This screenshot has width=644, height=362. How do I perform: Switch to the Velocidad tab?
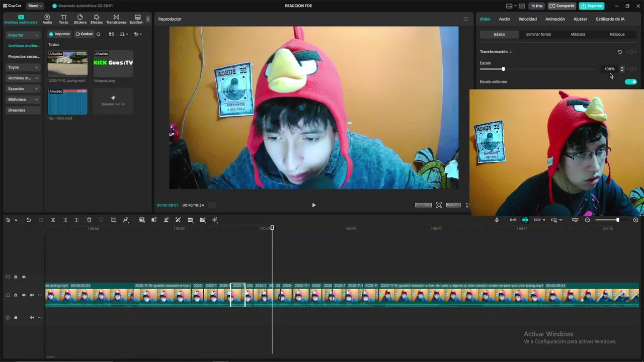527,19
